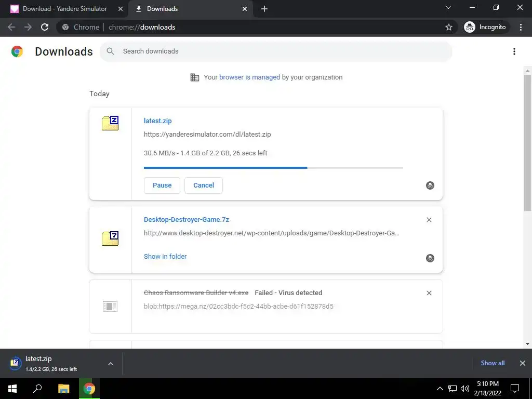Screen dimensions: 532x399
Task: Open the notification center icon
Action: click(515, 389)
